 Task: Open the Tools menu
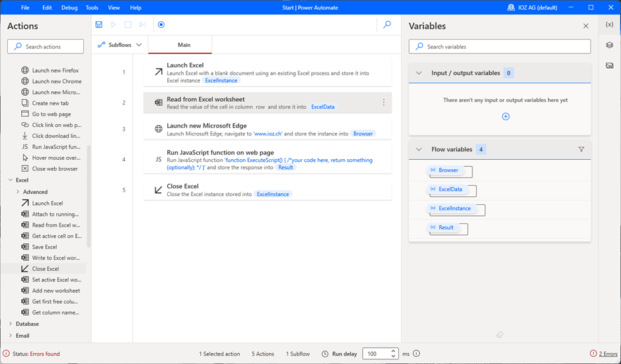coord(92,7)
